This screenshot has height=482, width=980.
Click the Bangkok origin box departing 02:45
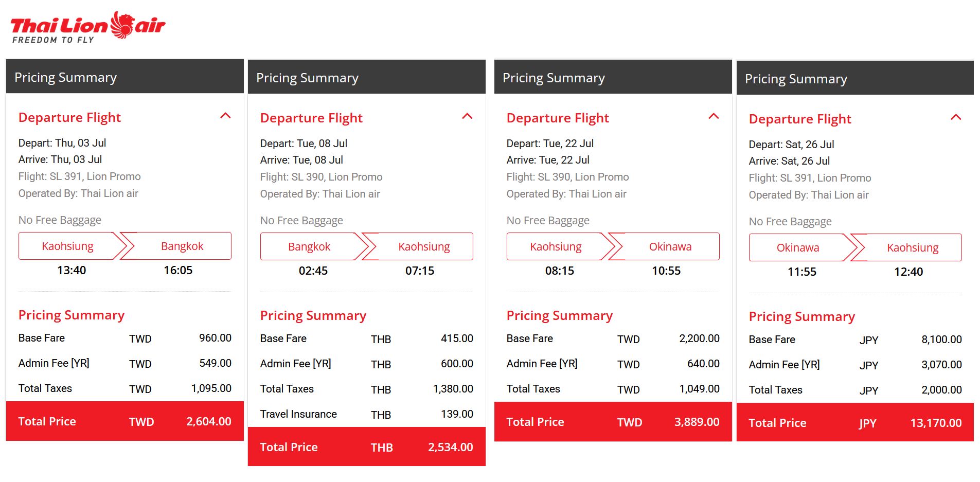tap(309, 247)
